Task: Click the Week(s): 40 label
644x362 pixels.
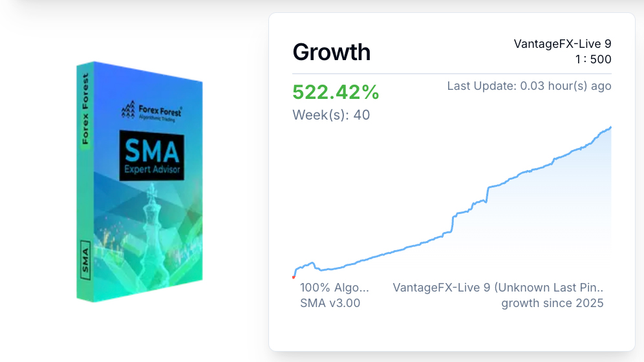Action: click(331, 115)
